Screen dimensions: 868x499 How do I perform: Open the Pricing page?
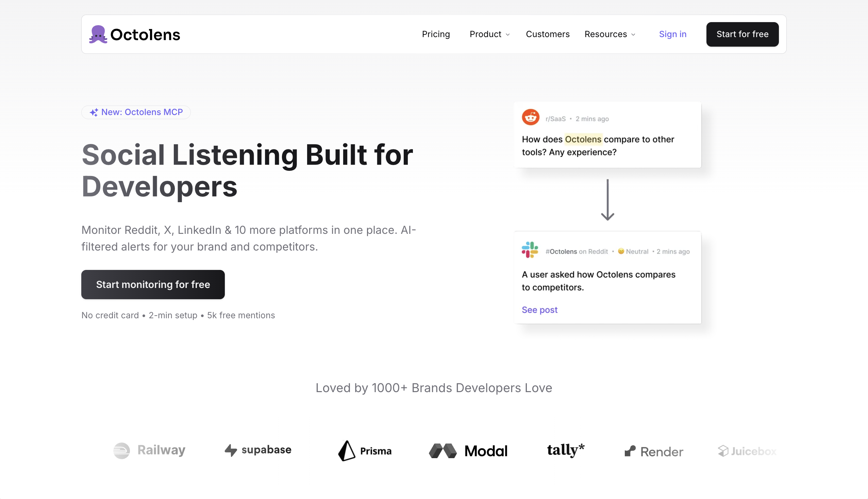pyautogui.click(x=436, y=34)
